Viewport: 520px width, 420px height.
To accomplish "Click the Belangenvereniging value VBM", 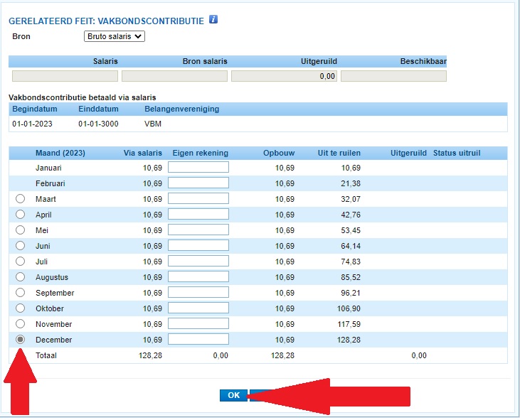I will tap(153, 124).
